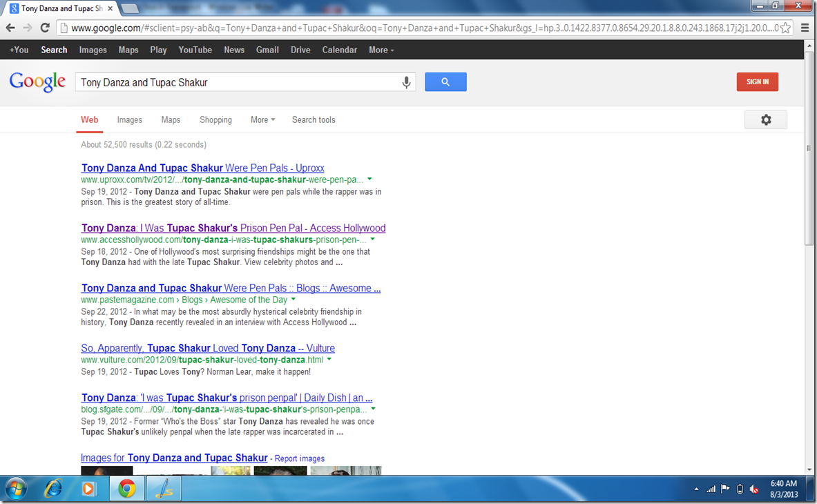This screenshot has width=817, height=504.
Task: Select YouTube in the top black bar
Action: (195, 50)
